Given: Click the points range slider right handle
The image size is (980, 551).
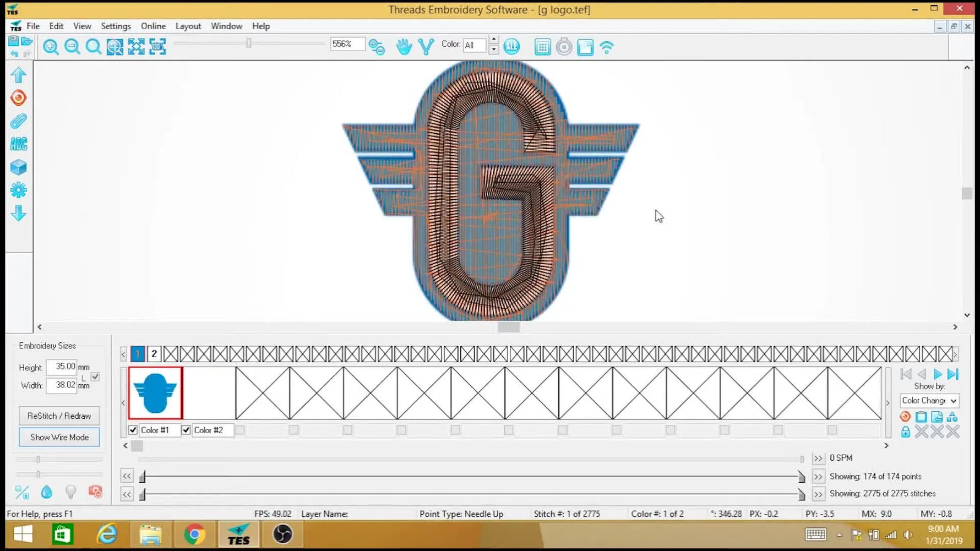Looking at the screenshot, I should point(802,477).
